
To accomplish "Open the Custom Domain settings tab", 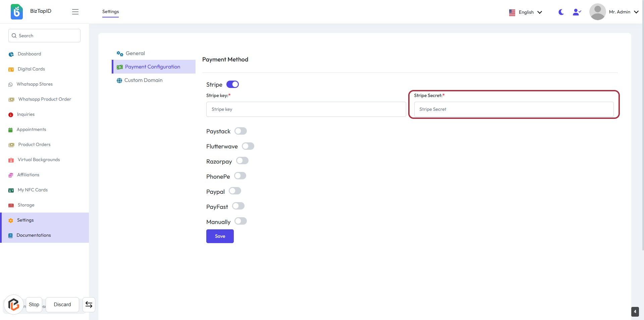I will coord(143,80).
